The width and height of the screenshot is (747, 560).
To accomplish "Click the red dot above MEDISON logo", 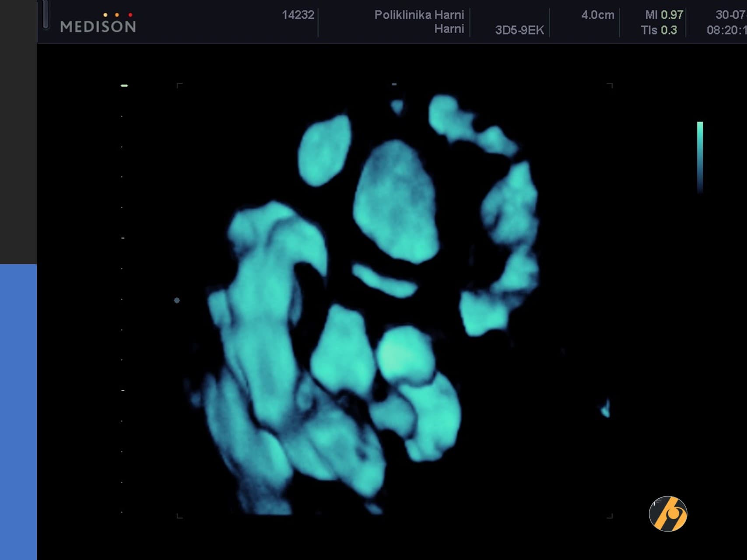I will [x=130, y=15].
